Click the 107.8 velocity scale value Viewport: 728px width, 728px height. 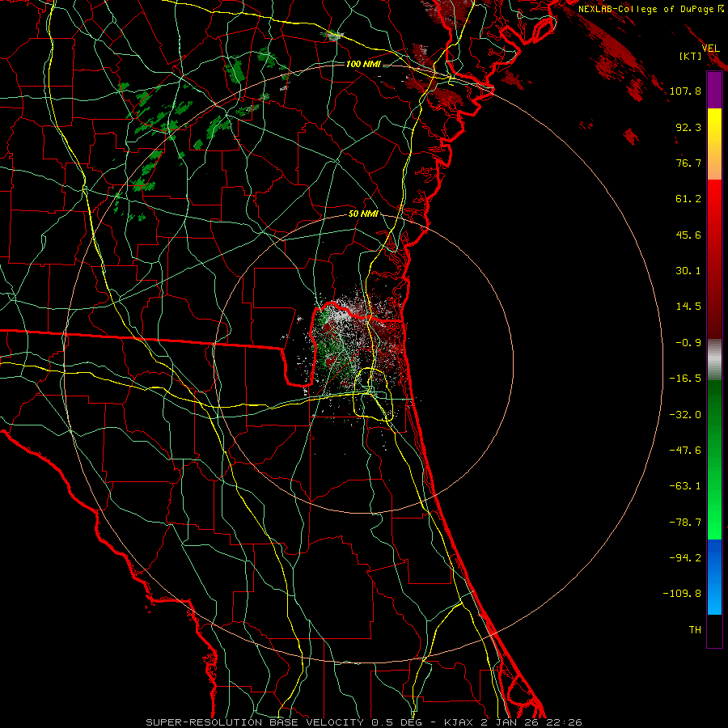(x=685, y=91)
